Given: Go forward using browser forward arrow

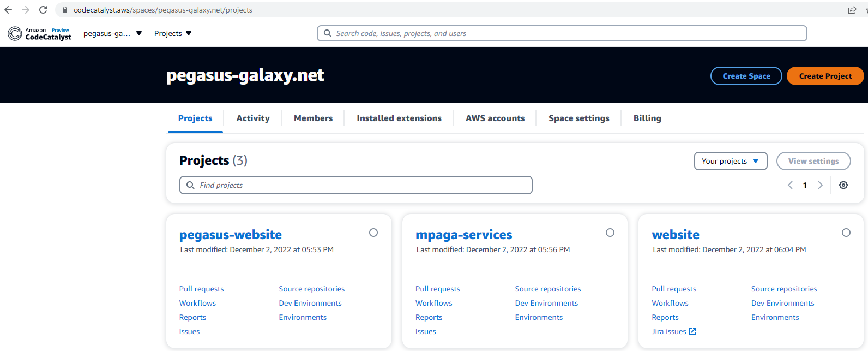Looking at the screenshot, I should (26, 10).
